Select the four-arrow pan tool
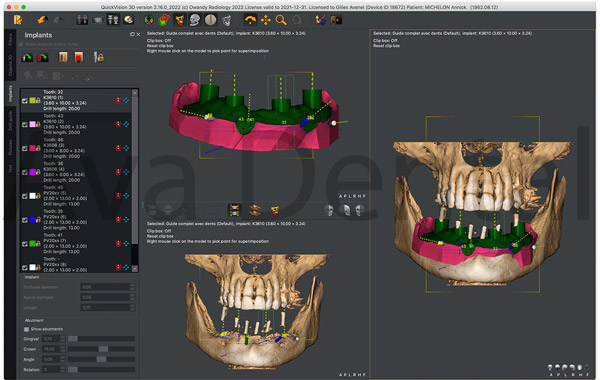 coord(266,20)
